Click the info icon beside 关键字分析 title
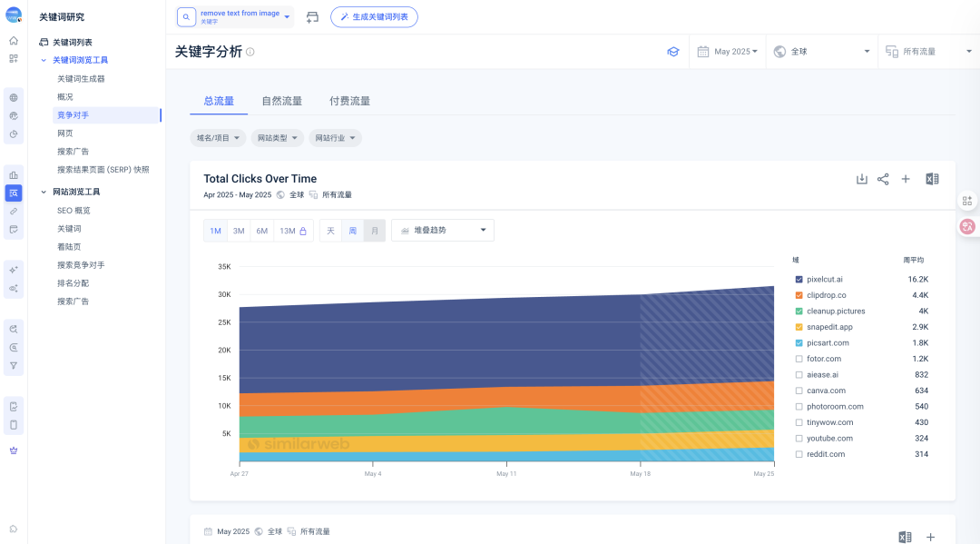This screenshot has width=980, height=544. 250,52
